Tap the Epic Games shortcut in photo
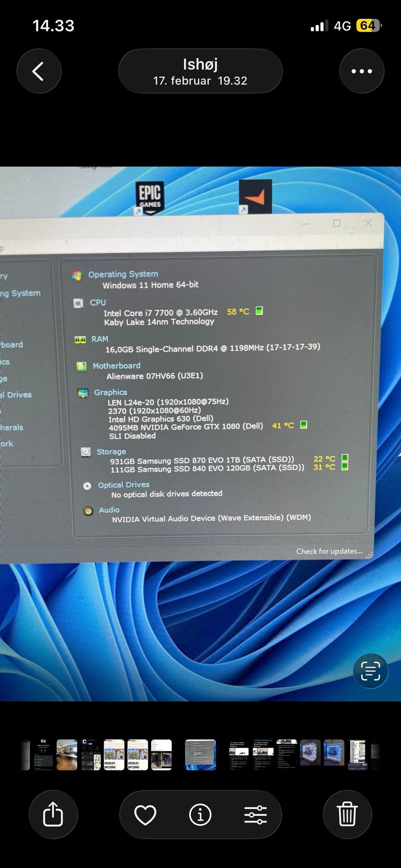 (150, 198)
